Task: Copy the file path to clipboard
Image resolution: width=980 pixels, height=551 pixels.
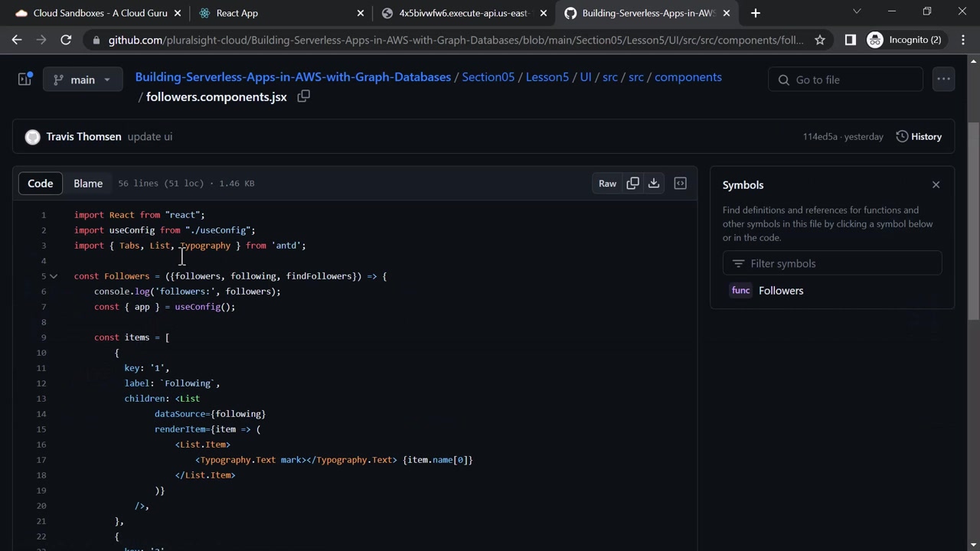Action: point(304,96)
